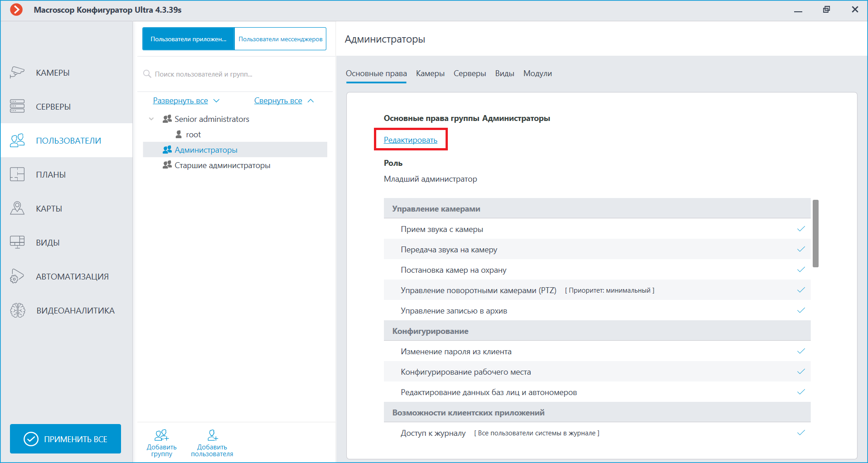Screen dimensions: 868x463
Task: Click the ВИДЕОАНАЛИТИКА menu label
Action: click(x=75, y=310)
